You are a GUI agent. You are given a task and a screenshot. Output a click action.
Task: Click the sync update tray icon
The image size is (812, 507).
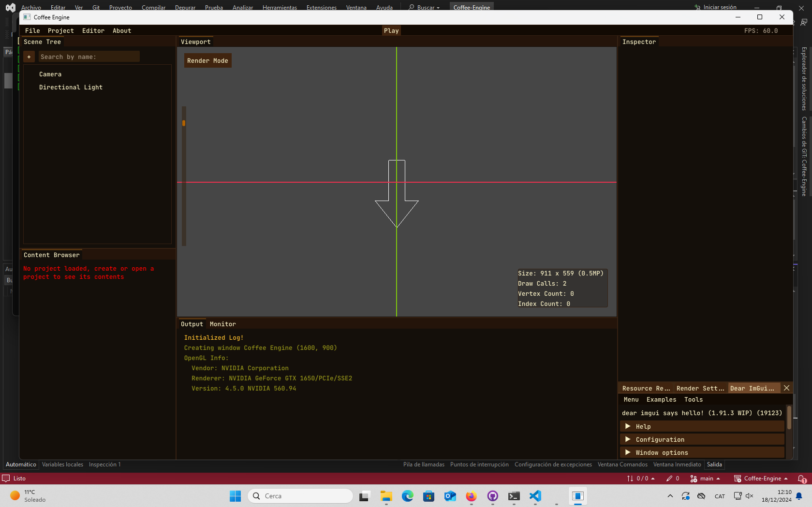(x=685, y=496)
